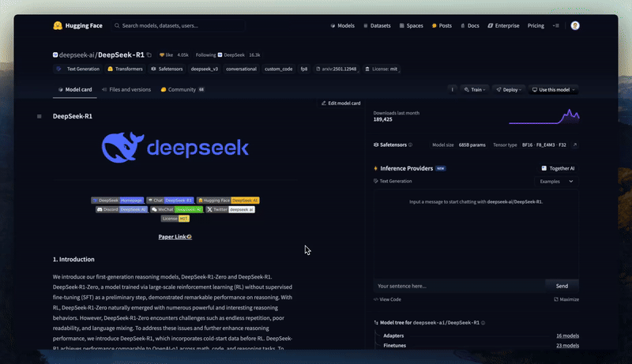Click the Hugging Face logo icon
Image resolution: width=632 pixels, height=364 pixels.
point(58,25)
